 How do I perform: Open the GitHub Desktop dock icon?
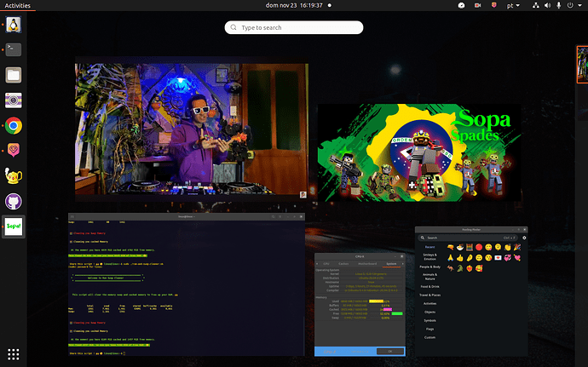[x=14, y=202]
